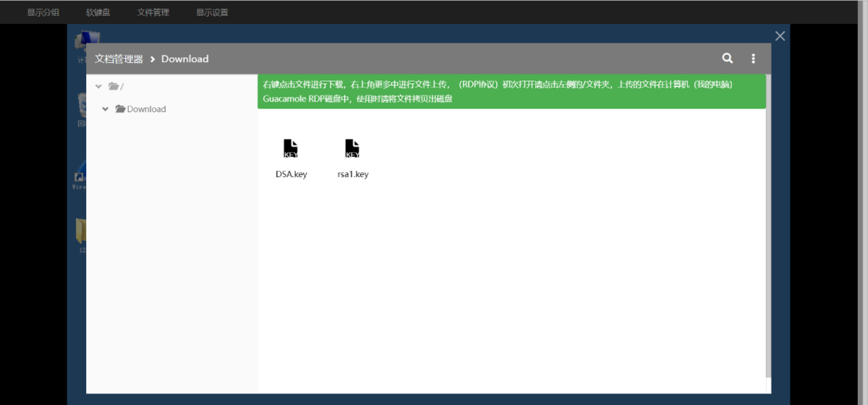The image size is (868, 405).
Task: Click the search magnifier icon
Action: point(728,59)
